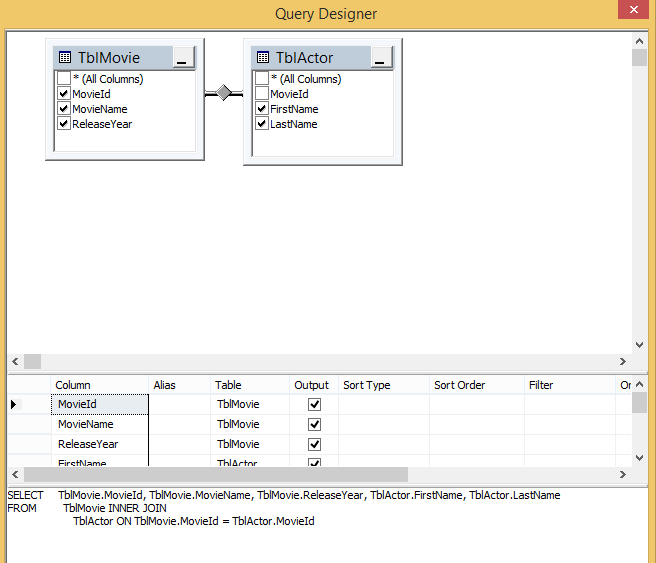The height and width of the screenshot is (563, 656).
Task: Click the diagram pane horizontal scroll thumb
Action: tap(32, 361)
